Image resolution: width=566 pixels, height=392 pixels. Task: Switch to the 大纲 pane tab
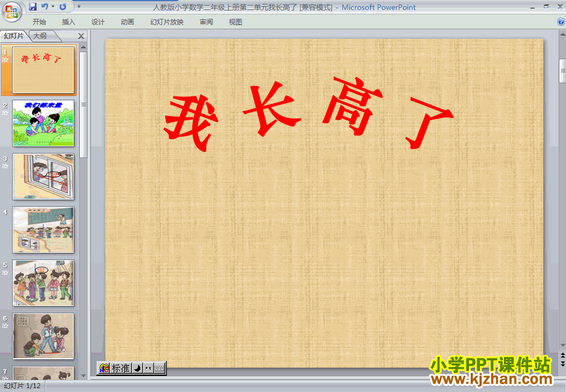tap(40, 35)
